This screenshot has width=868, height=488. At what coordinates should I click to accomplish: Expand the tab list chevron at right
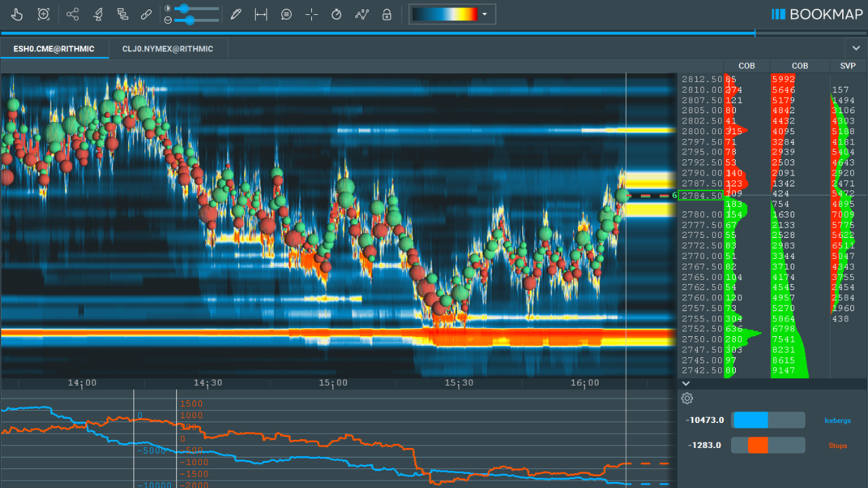[x=855, y=48]
